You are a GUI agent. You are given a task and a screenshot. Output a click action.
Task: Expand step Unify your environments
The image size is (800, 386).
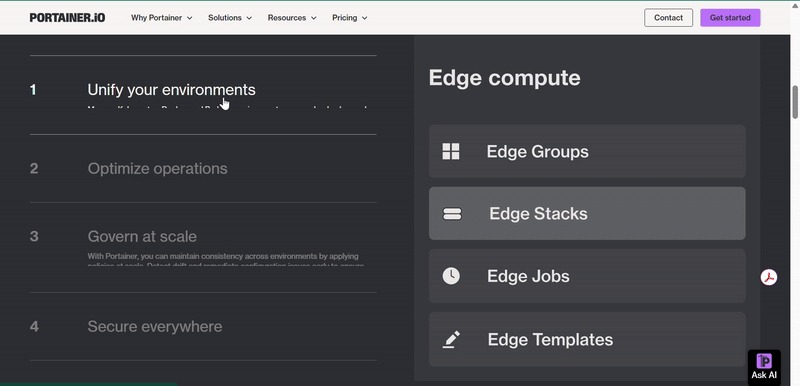pos(171,90)
